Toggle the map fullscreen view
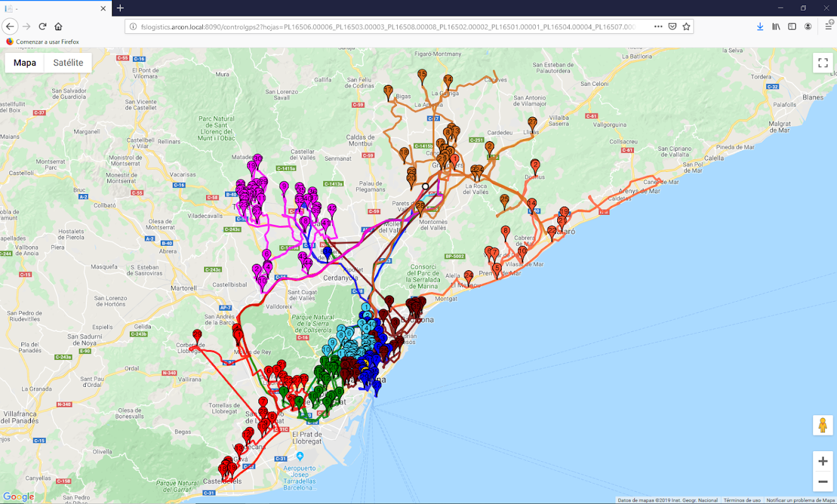The image size is (837, 504). pyautogui.click(x=823, y=62)
